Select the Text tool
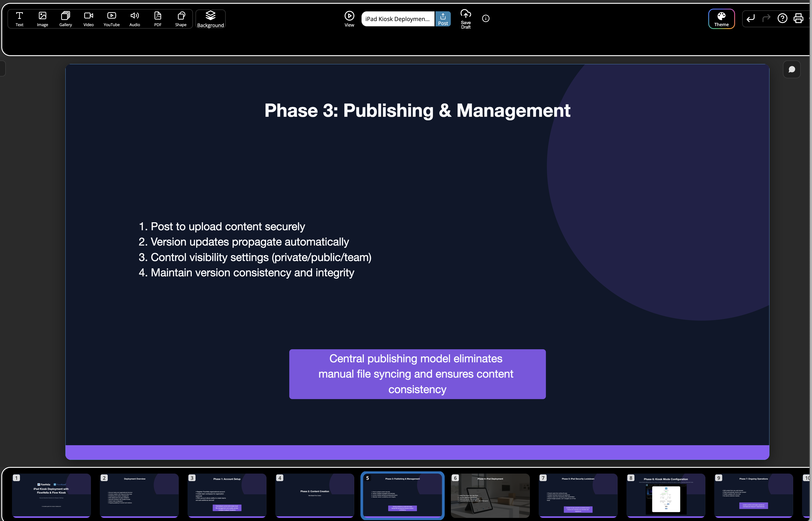Viewport: 812px width, 521px height. [x=19, y=19]
